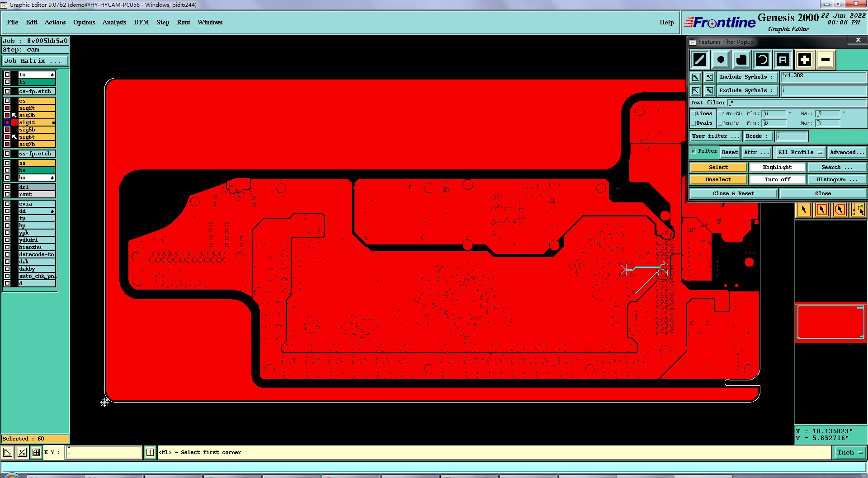Click the arrow marker beside sig6t
The width and height of the screenshot is (868, 478).
point(14,137)
